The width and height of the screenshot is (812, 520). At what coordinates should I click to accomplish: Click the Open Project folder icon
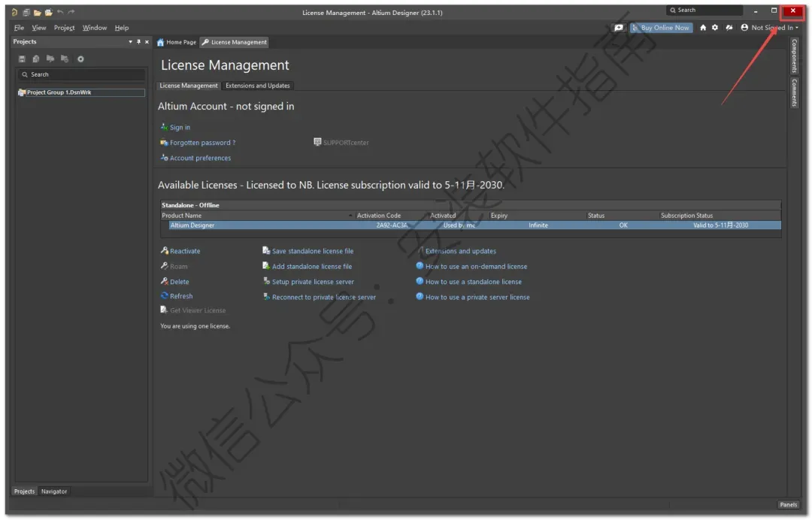(x=48, y=12)
